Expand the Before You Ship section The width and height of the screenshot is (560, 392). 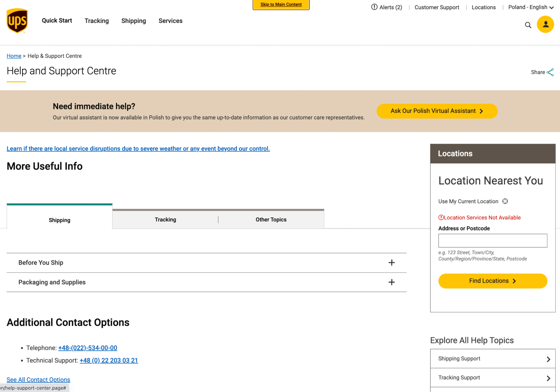pyautogui.click(x=206, y=263)
